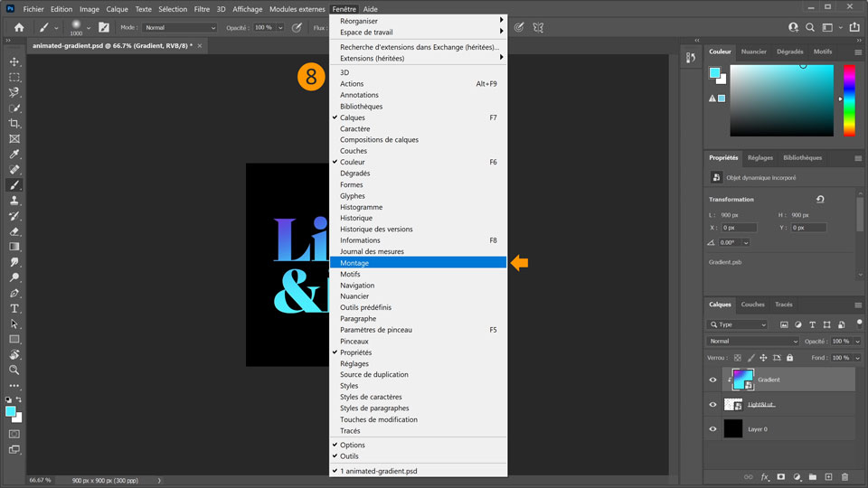Viewport: 868px width, 488px height.
Task: Click the toolbar foreground color swatch
Action: 11,411
